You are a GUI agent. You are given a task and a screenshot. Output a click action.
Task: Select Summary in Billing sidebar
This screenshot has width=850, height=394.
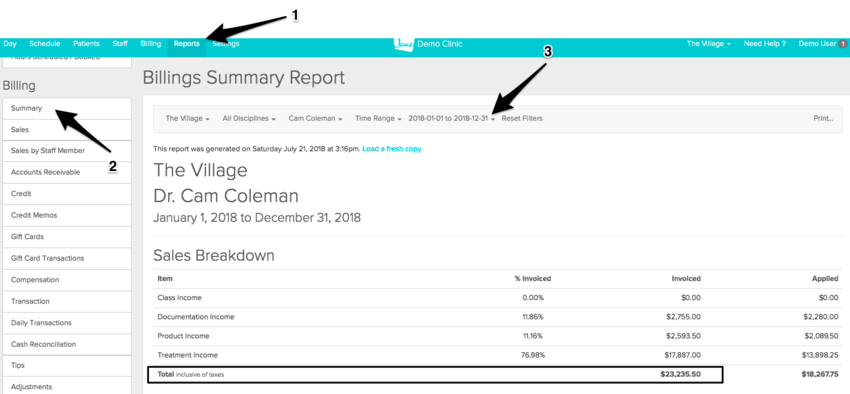tap(67, 108)
